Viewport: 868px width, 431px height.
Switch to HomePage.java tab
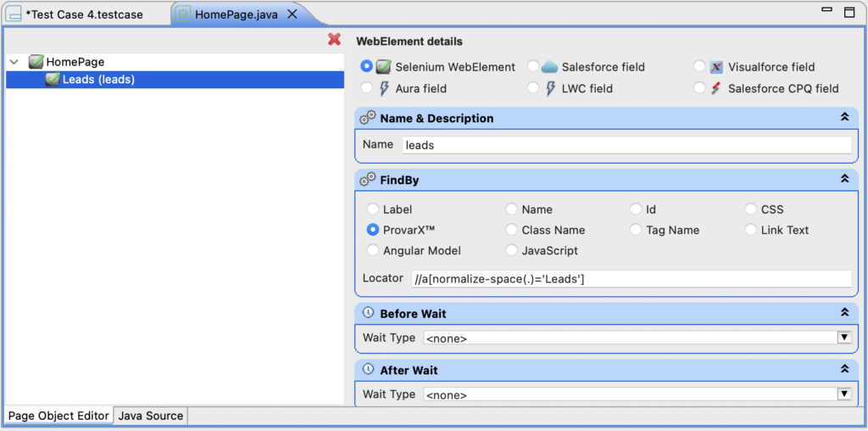[236, 14]
